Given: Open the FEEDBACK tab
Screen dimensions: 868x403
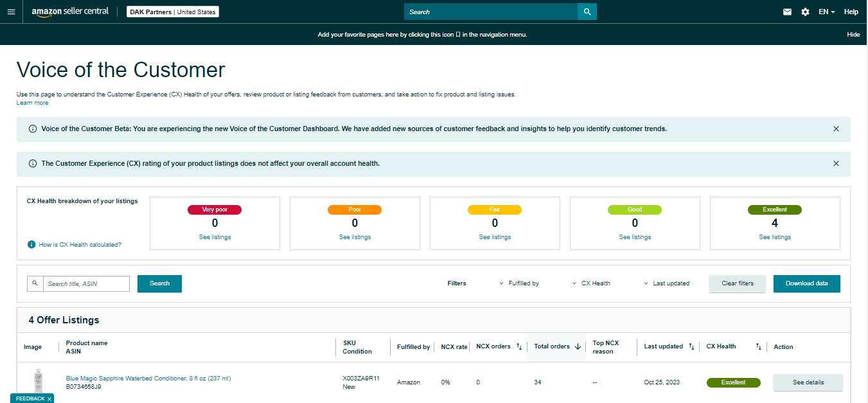Looking at the screenshot, I should pyautogui.click(x=30, y=399).
